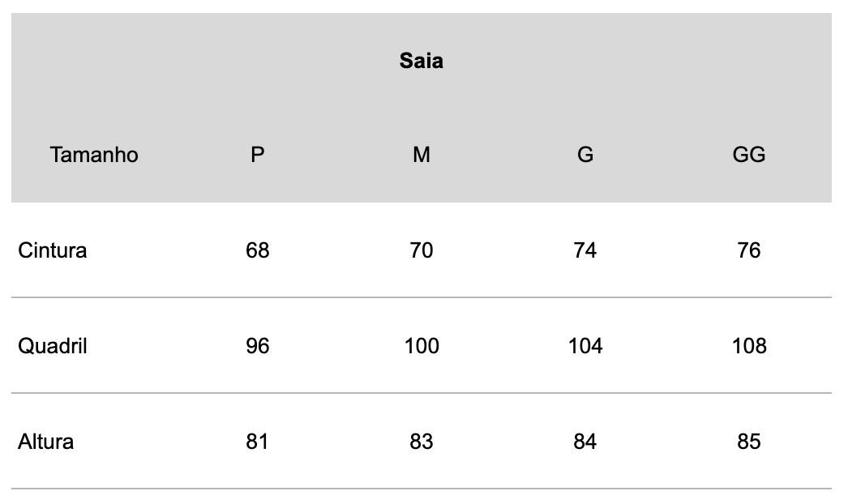Select the Altura row label

45,442
